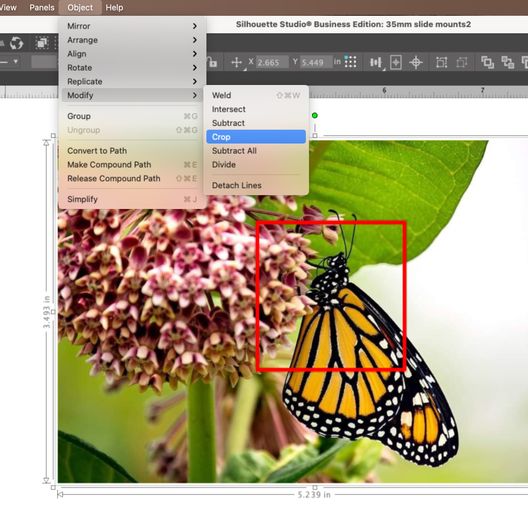Open the line style dropdown arrow
Screen dimensions: 528x525
coord(15,62)
